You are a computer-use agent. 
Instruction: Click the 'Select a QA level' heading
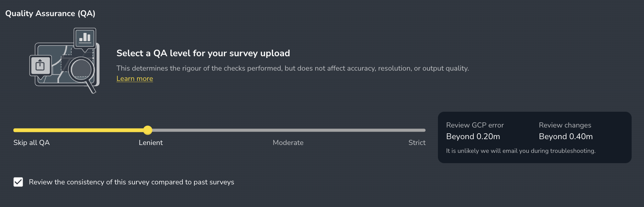[203, 53]
